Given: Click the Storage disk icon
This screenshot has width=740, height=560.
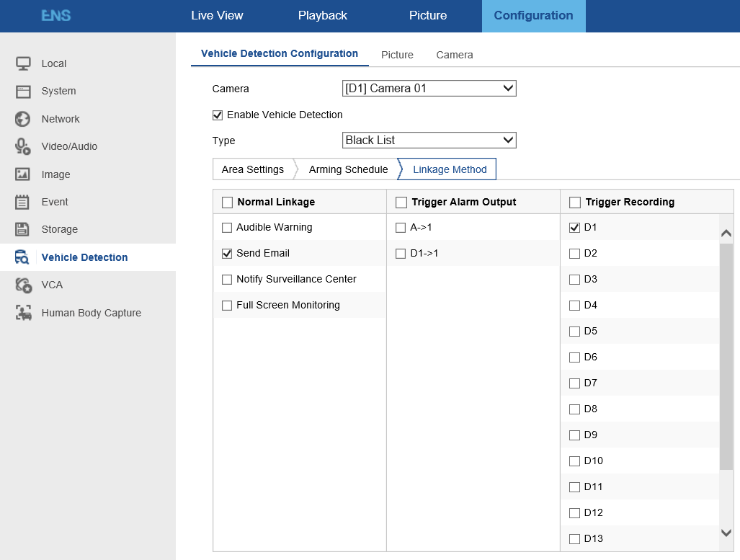Looking at the screenshot, I should click(x=23, y=229).
